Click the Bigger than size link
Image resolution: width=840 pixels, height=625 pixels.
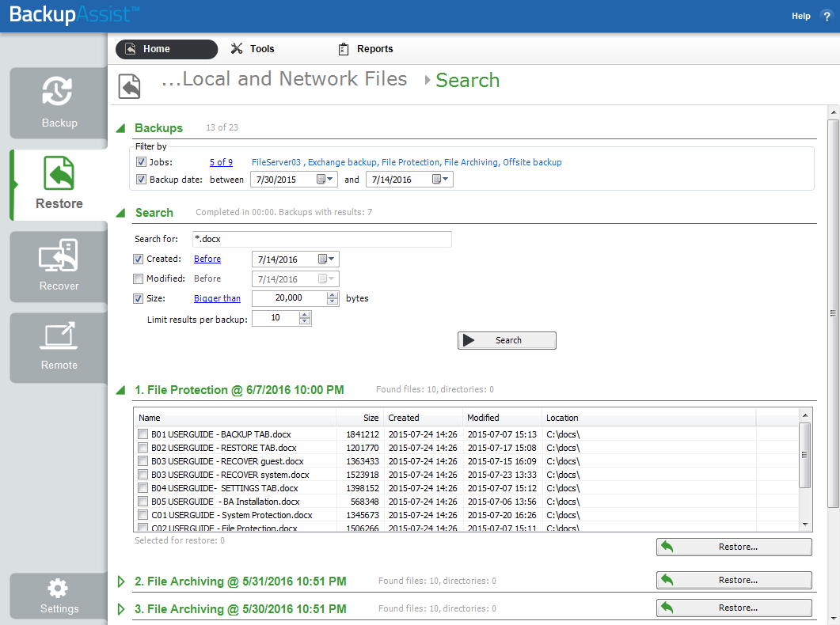(x=217, y=298)
